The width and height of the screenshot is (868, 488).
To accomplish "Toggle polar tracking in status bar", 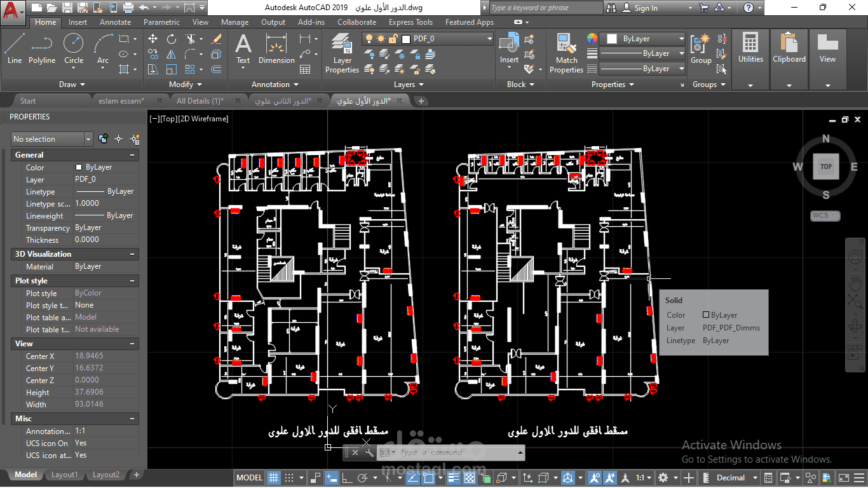I will tap(363, 477).
